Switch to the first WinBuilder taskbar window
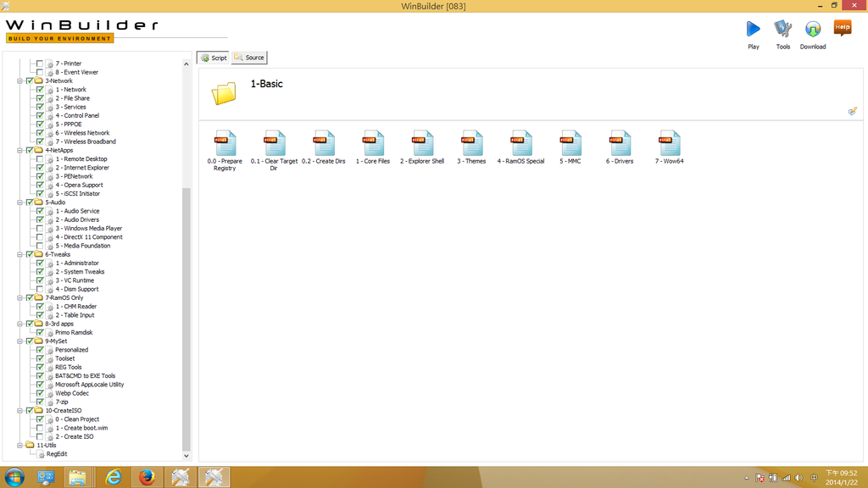The height and width of the screenshot is (488, 868). click(180, 477)
